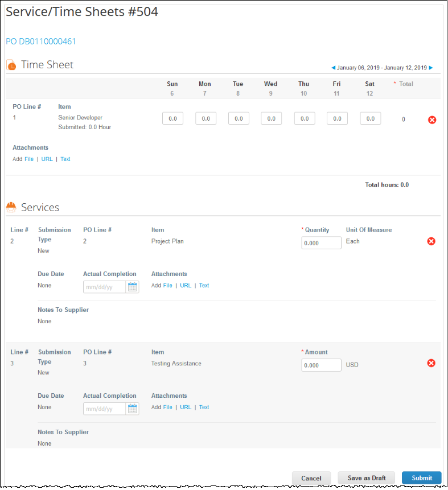Image resolution: width=448 pixels, height=490 pixels.
Task: Click the Wednesday 9 hours field
Action: pos(272,118)
